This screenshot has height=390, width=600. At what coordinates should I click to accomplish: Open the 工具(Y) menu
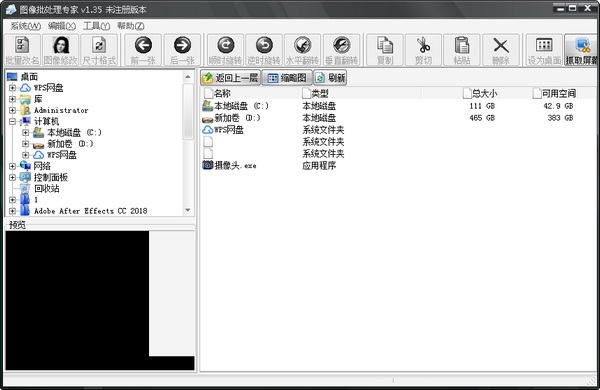pyautogui.click(x=96, y=26)
